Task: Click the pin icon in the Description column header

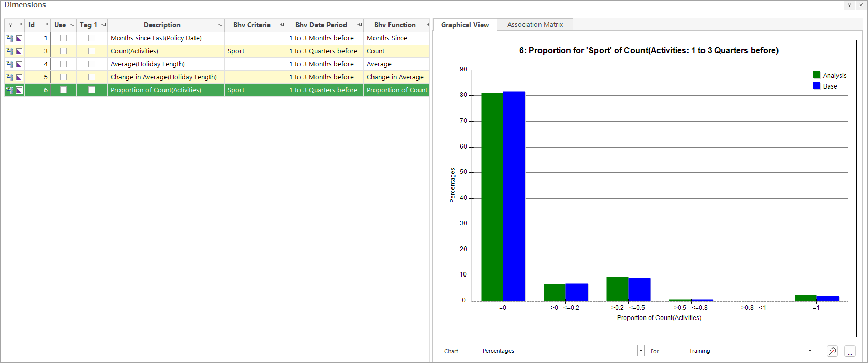Action: [220, 25]
